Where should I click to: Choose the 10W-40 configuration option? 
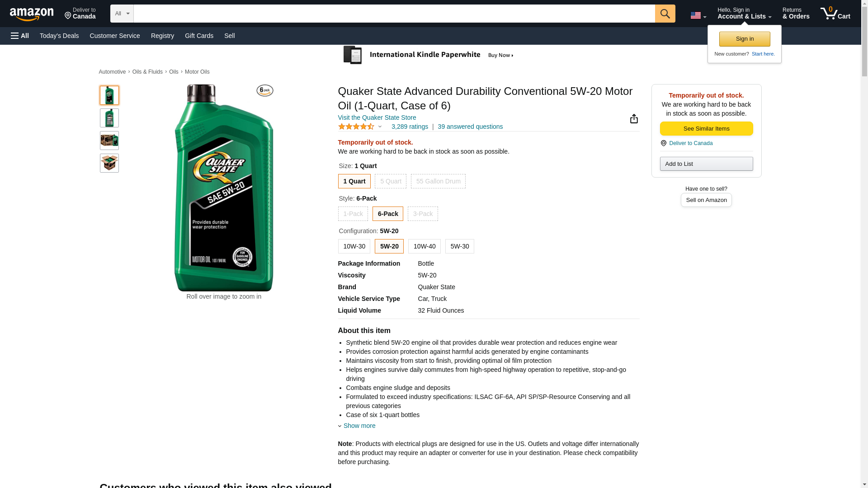pos(424,246)
